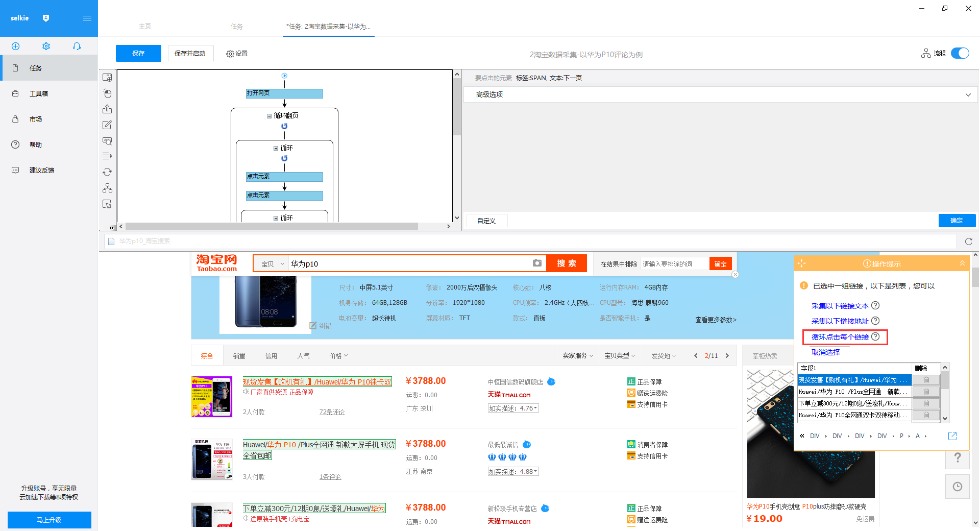Click the blue 确定 button in action panel
The image size is (980, 531).
point(957,221)
